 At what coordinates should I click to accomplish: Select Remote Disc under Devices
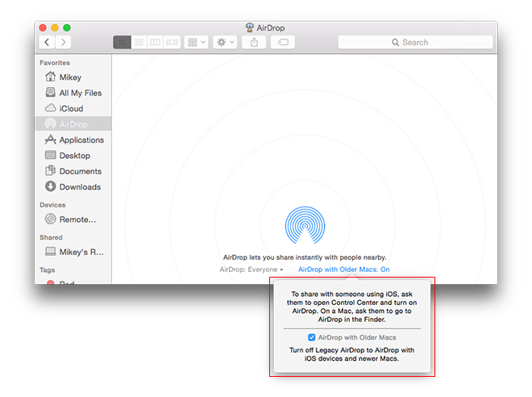click(73, 219)
